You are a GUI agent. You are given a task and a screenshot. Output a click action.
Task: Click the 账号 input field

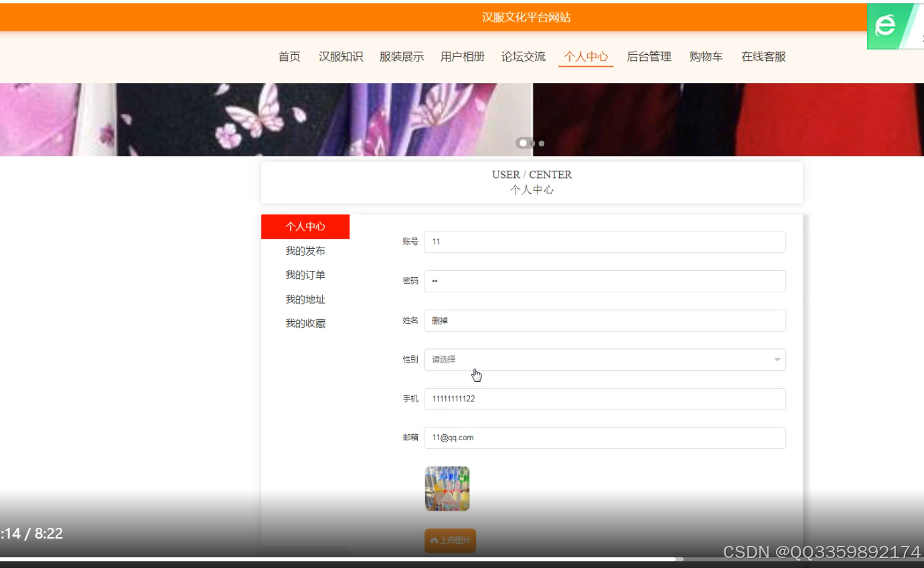coord(605,242)
